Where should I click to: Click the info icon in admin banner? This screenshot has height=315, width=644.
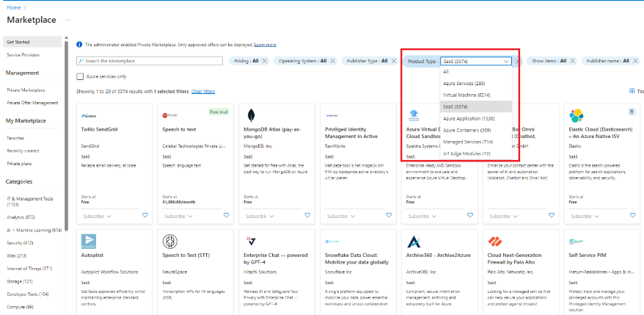(x=80, y=45)
